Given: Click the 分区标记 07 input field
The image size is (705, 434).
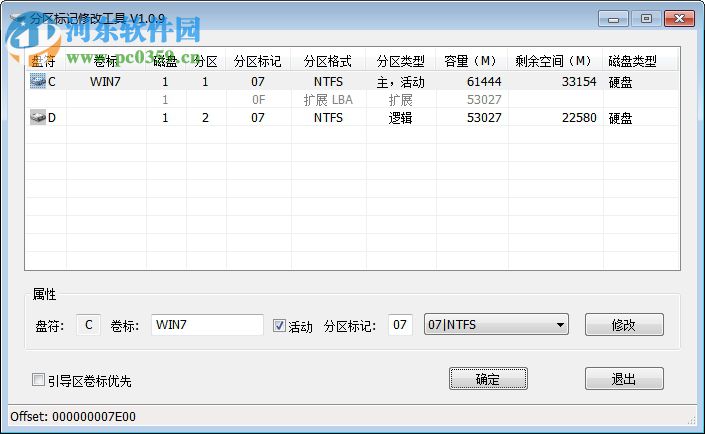Looking at the screenshot, I should [400, 325].
